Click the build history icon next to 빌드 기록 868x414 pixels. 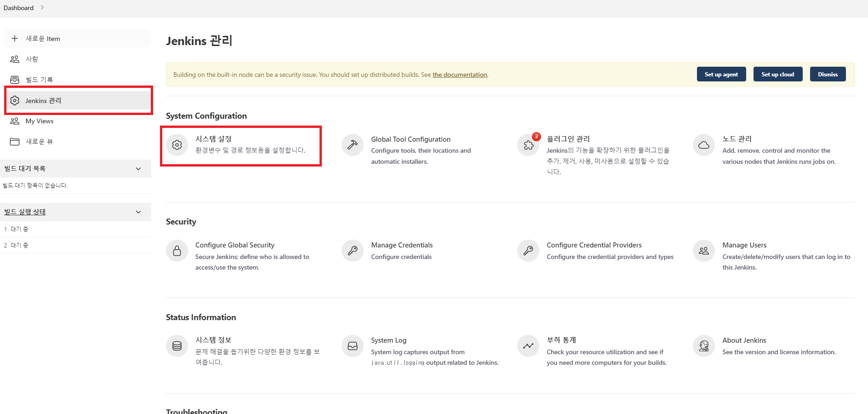click(x=15, y=80)
